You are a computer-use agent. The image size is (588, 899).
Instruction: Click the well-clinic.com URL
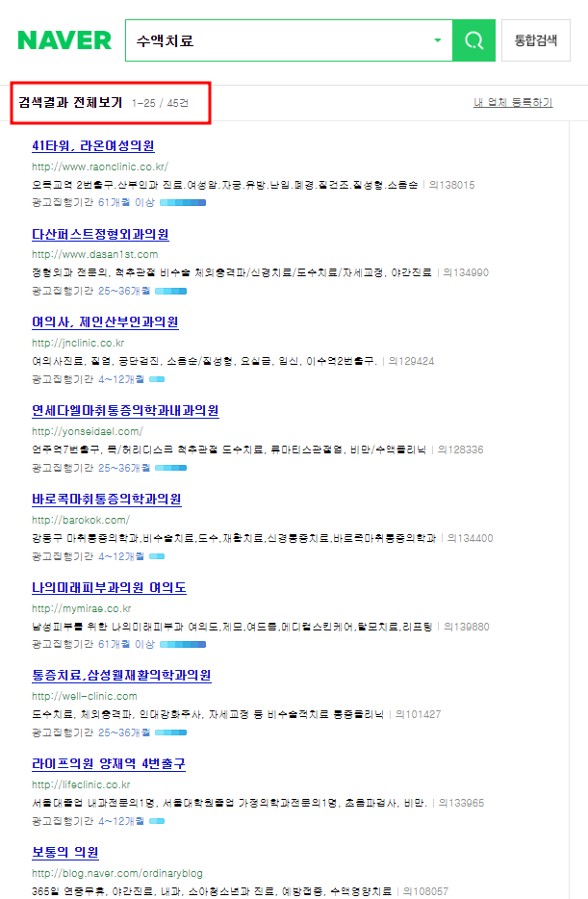[85, 696]
